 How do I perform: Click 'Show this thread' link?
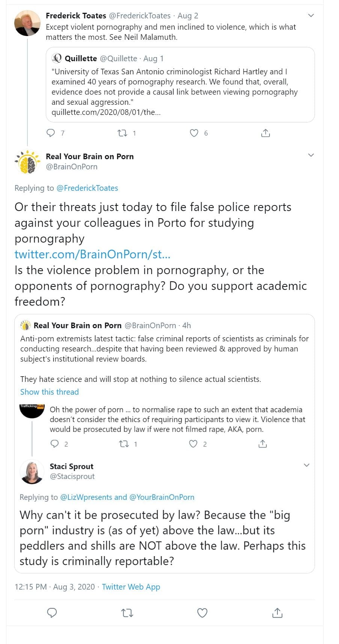[50, 392]
